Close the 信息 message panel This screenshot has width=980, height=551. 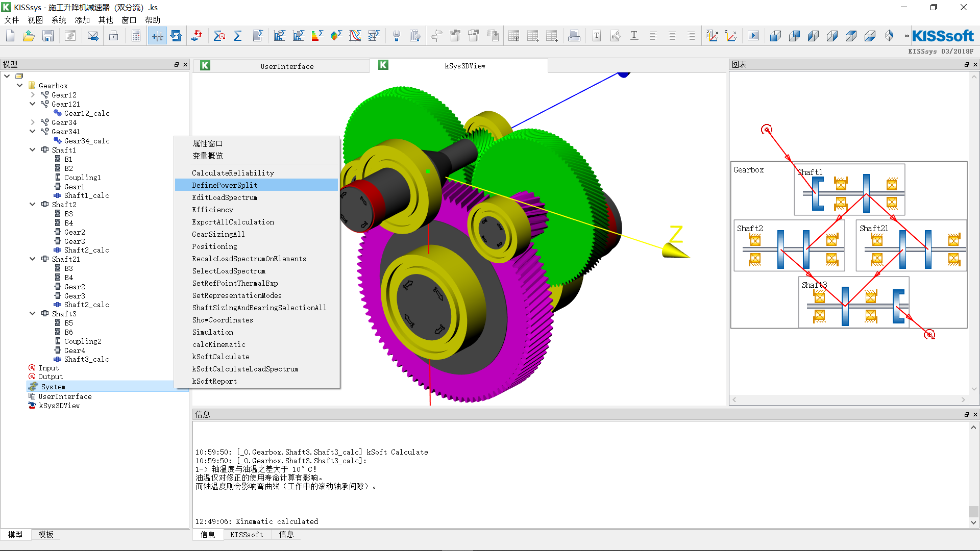[975, 414]
